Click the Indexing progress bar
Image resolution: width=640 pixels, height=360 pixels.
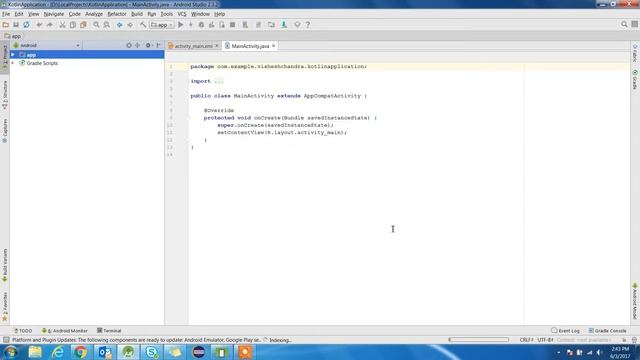pos(478,340)
